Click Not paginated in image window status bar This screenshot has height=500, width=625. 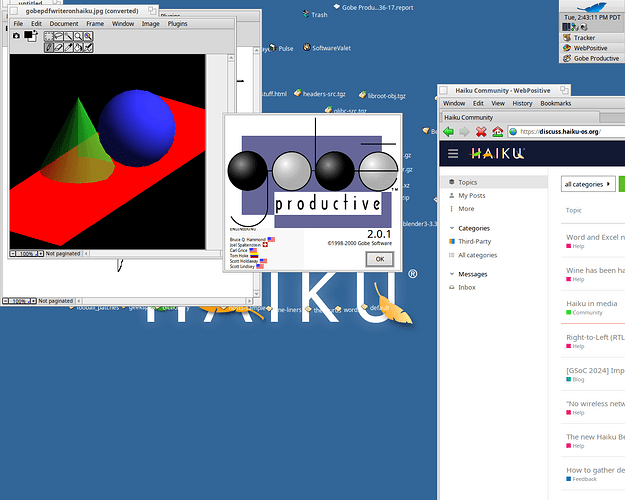click(63, 254)
